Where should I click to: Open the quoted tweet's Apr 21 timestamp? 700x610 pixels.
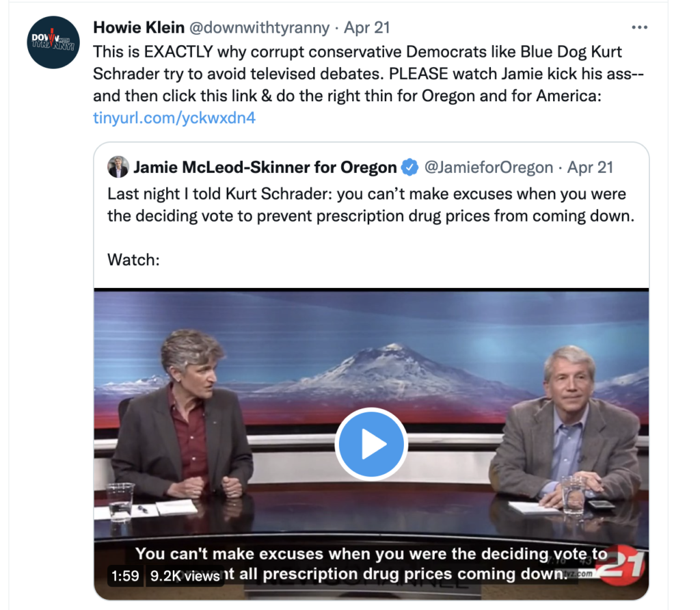[591, 168]
